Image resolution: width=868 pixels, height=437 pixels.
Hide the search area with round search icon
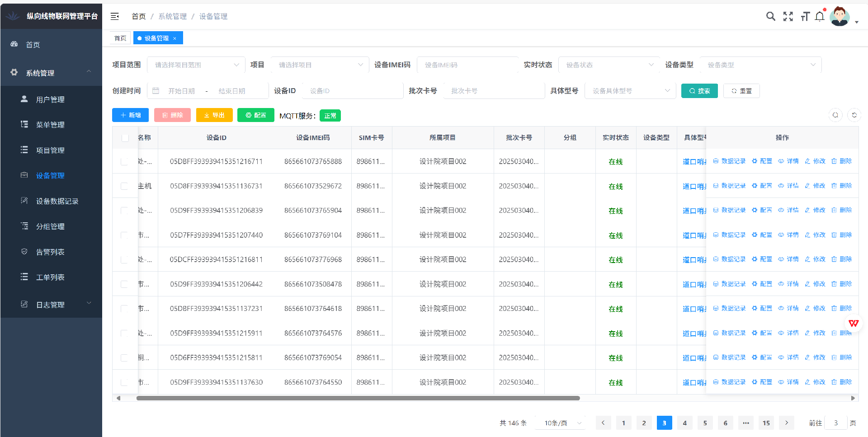(x=835, y=115)
